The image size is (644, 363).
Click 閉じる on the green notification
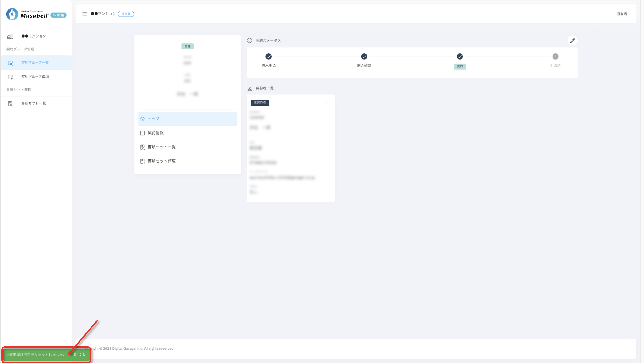coord(80,355)
